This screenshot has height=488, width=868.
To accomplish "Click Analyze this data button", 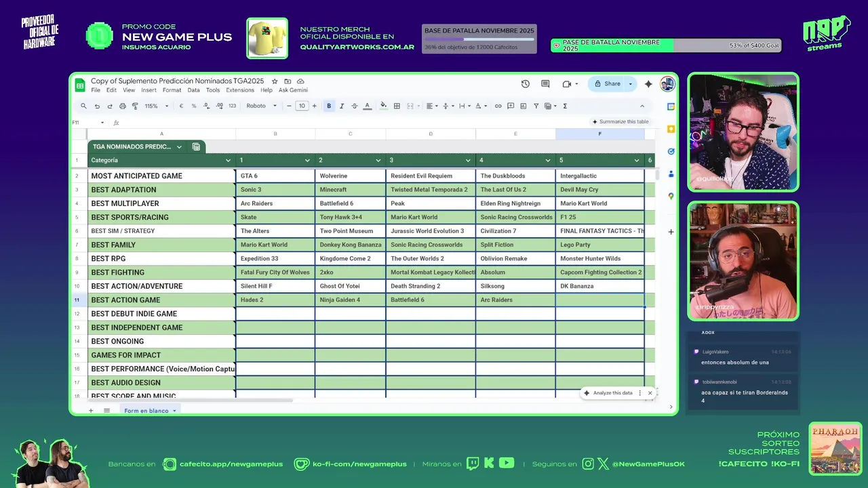I will coord(608,393).
